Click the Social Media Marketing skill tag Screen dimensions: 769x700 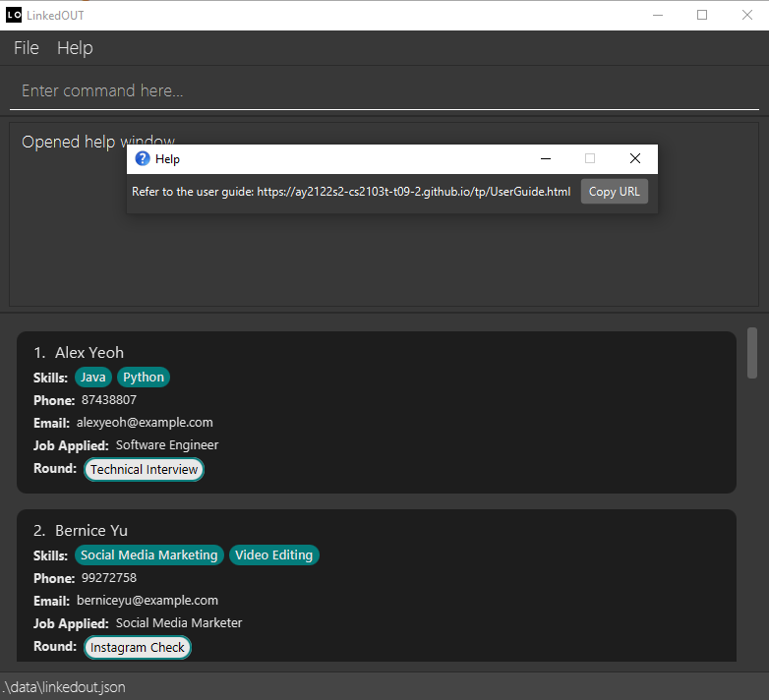[x=149, y=554]
